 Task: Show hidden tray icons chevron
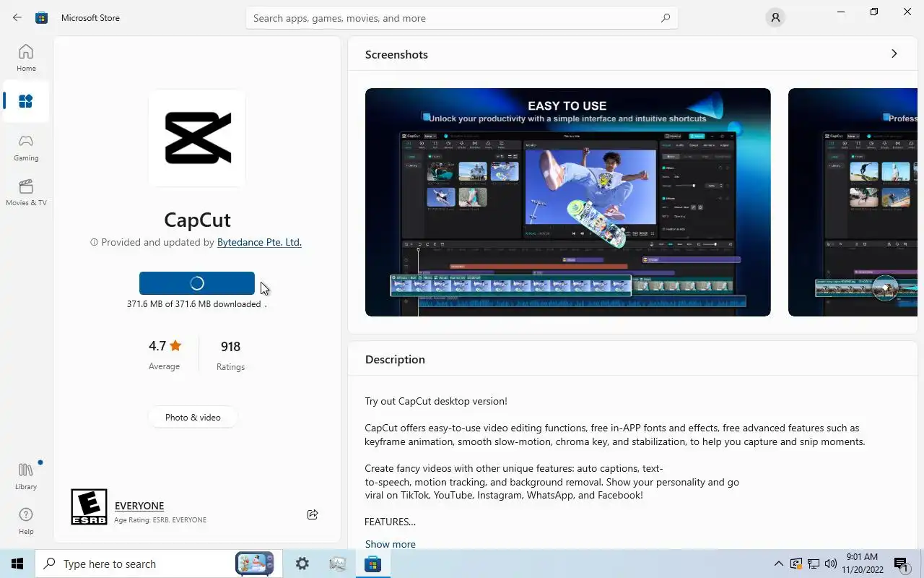tap(778, 564)
